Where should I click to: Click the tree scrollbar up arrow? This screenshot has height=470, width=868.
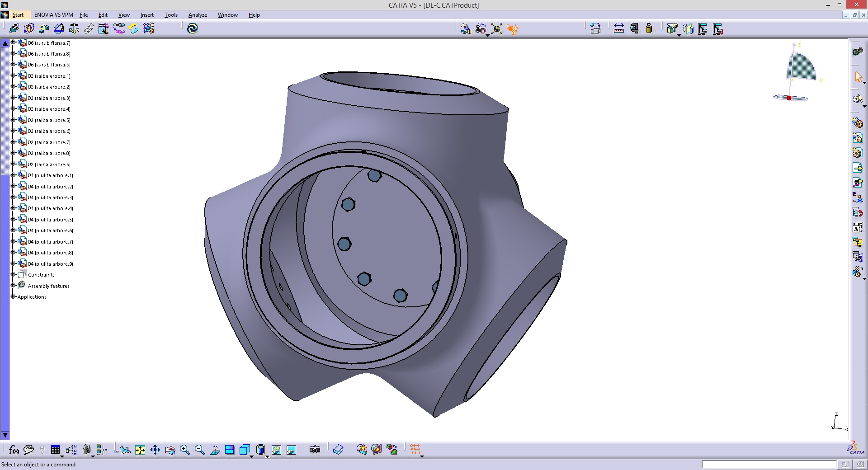click(x=5, y=43)
